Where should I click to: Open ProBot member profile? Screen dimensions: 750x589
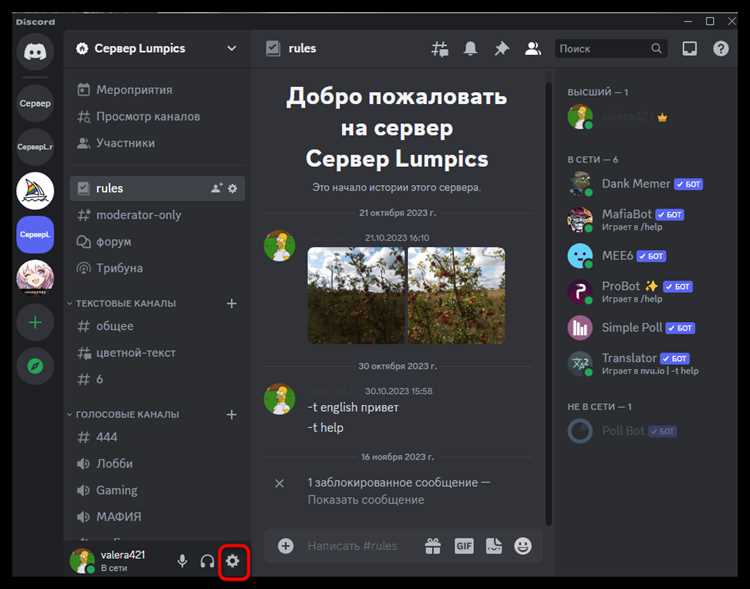pyautogui.click(x=643, y=292)
